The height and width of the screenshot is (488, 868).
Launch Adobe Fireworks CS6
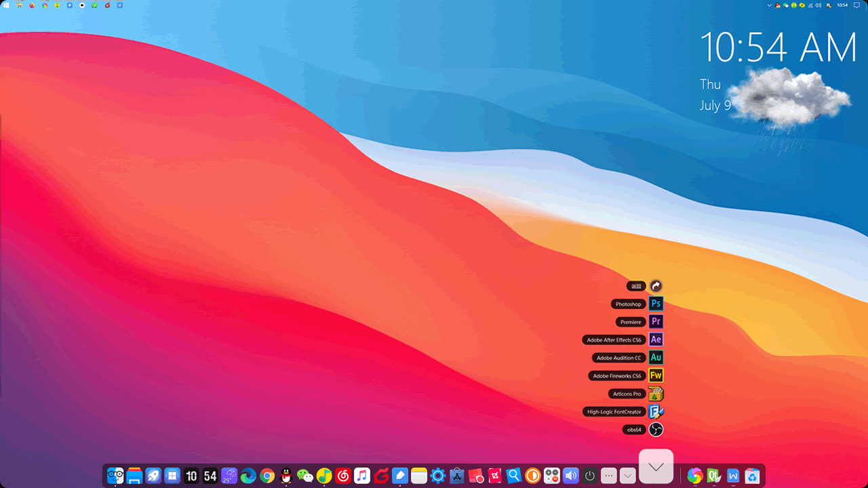[x=656, y=375]
